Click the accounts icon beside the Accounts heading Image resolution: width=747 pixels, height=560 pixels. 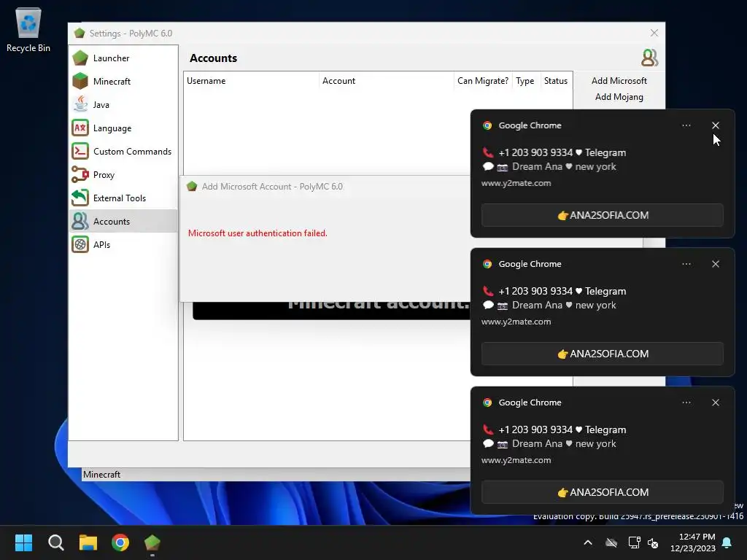[650, 58]
